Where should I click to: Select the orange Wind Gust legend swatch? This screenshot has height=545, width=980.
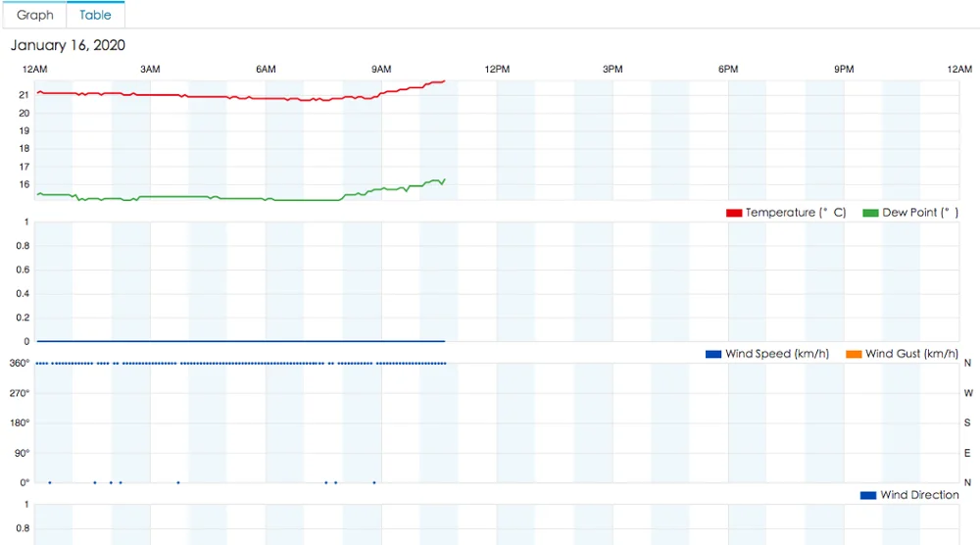pyautogui.click(x=853, y=354)
